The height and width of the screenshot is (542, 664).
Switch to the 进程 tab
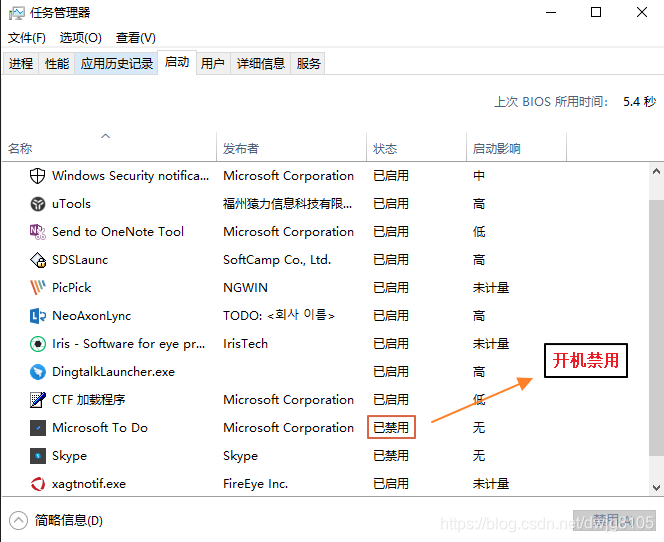click(21, 64)
